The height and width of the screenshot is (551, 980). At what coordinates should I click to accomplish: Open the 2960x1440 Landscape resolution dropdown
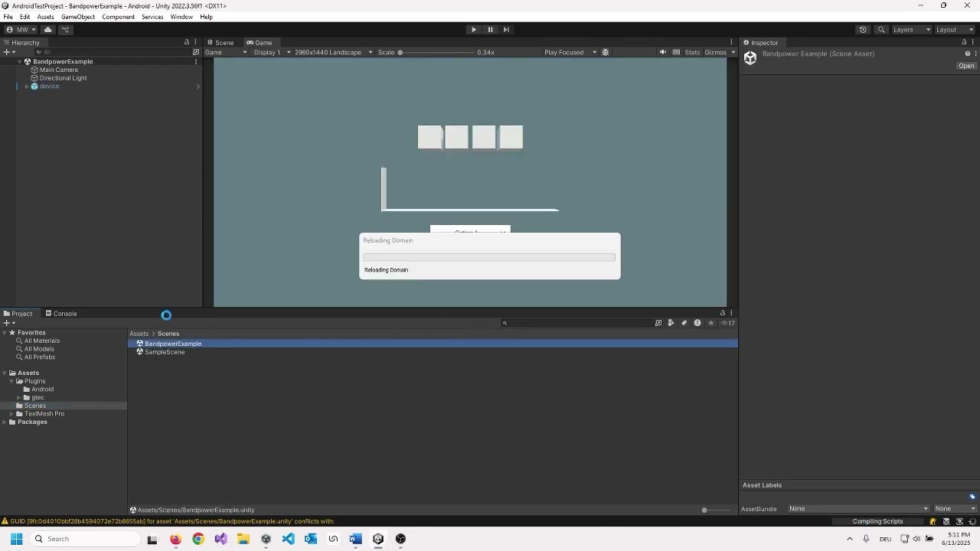coord(334,53)
